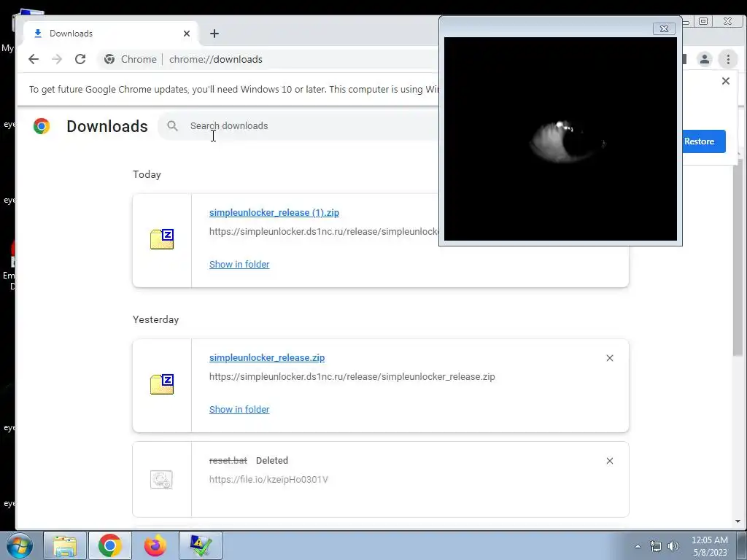
Task: Open Windows Explorer from the taskbar
Action: (65, 545)
